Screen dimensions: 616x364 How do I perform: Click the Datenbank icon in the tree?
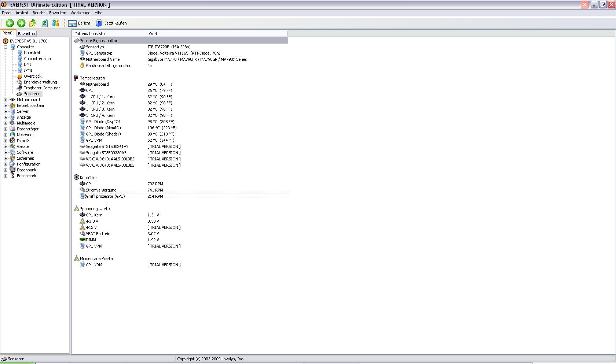12,170
